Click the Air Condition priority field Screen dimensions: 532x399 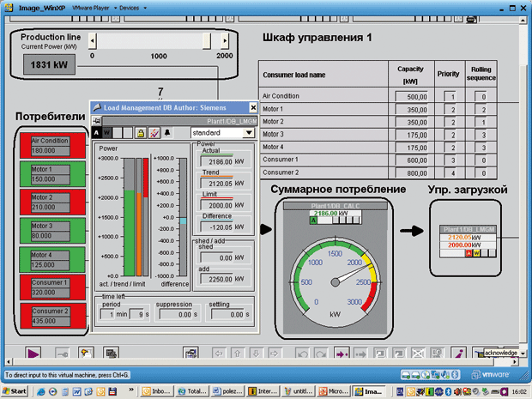[x=450, y=97]
